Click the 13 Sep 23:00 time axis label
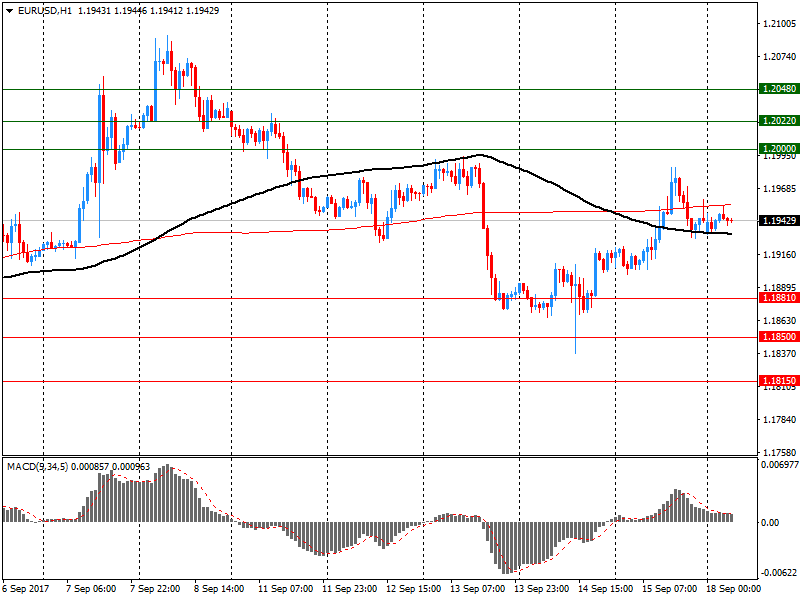 tap(541, 589)
